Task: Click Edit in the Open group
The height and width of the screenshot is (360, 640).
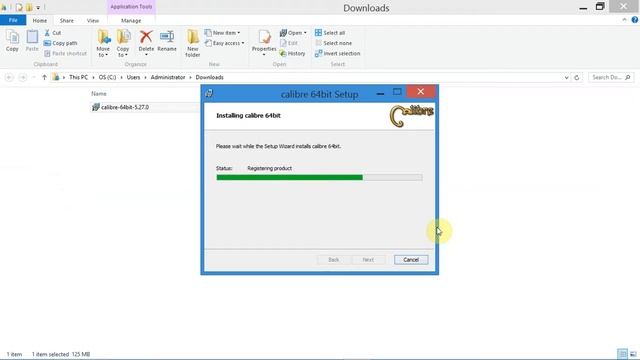Action: pyautogui.click(x=289, y=43)
